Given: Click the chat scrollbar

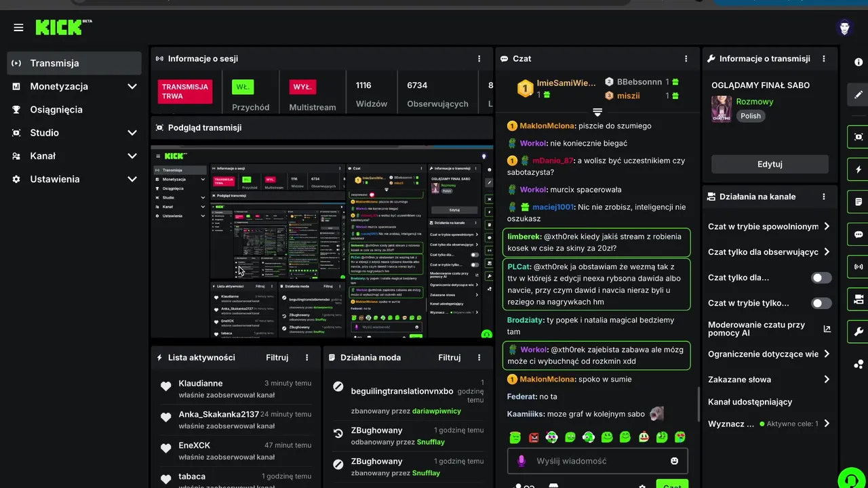Looking at the screenshot, I should pos(698,405).
